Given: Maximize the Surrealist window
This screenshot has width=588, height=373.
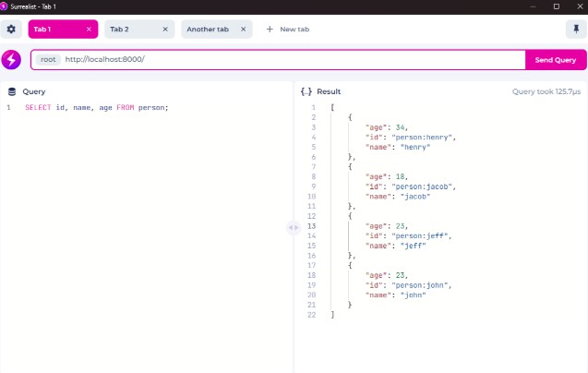Looking at the screenshot, I should (556, 6).
